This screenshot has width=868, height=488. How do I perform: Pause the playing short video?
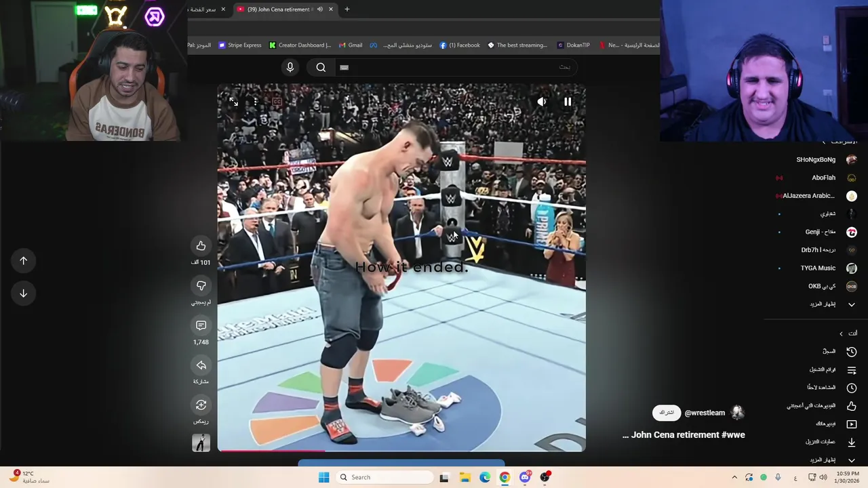(x=568, y=102)
